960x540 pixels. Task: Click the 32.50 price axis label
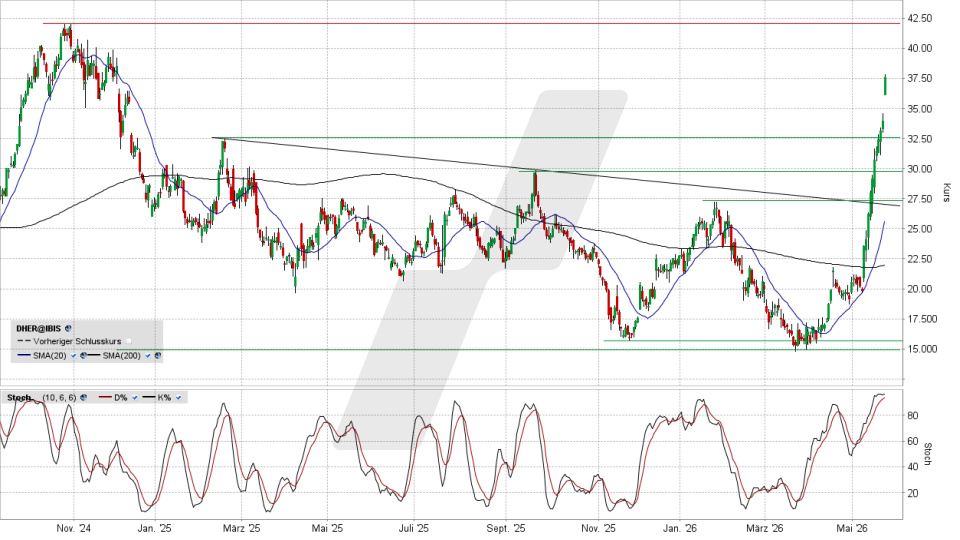pyautogui.click(x=920, y=139)
